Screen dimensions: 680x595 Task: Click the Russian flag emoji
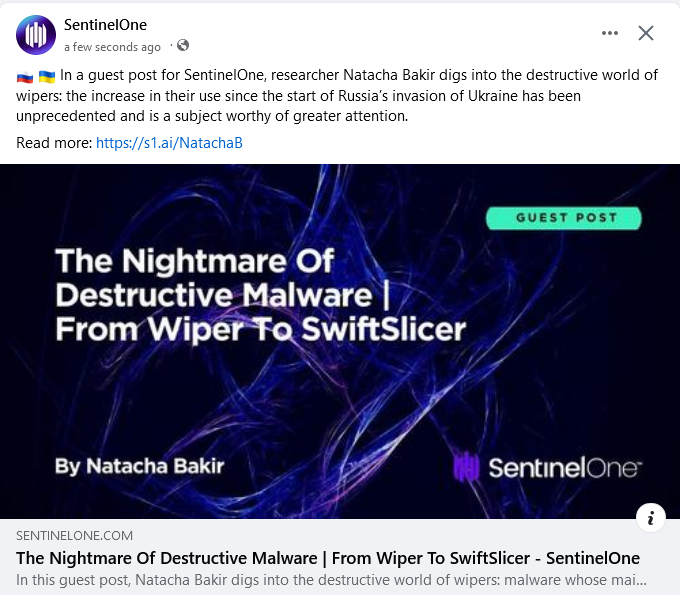coord(25,77)
